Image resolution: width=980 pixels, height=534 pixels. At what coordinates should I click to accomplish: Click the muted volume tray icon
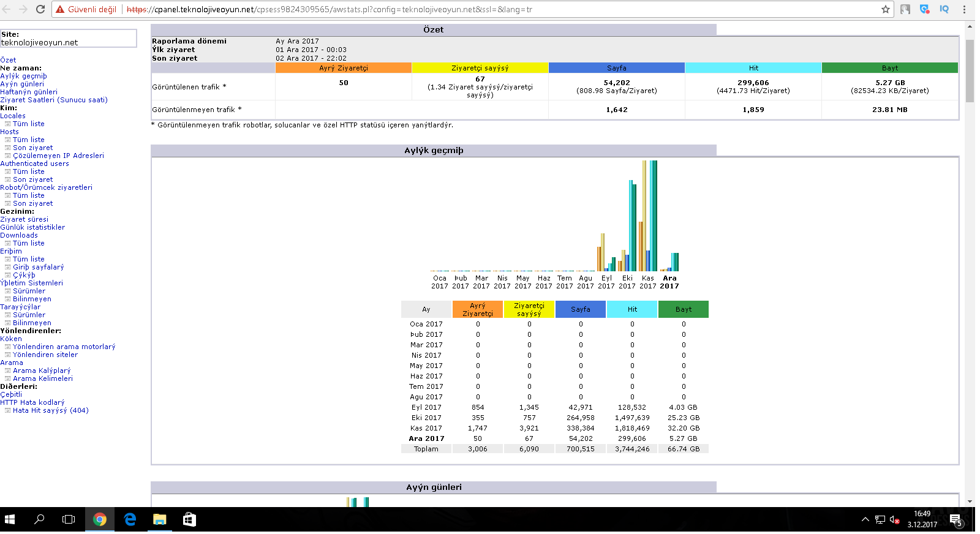895,519
